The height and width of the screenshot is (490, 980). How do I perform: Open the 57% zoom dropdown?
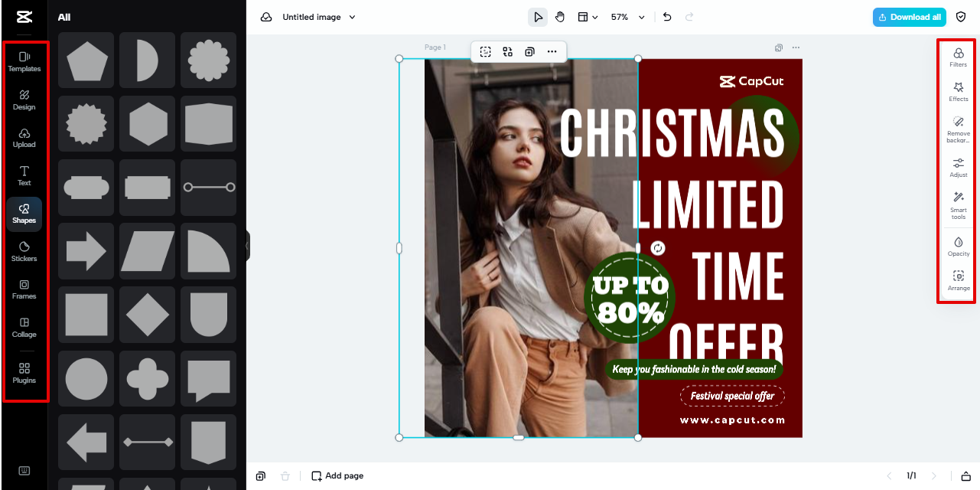(x=626, y=16)
